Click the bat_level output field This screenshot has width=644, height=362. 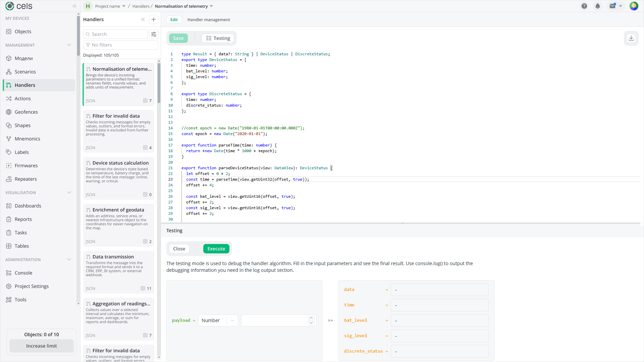(439, 320)
